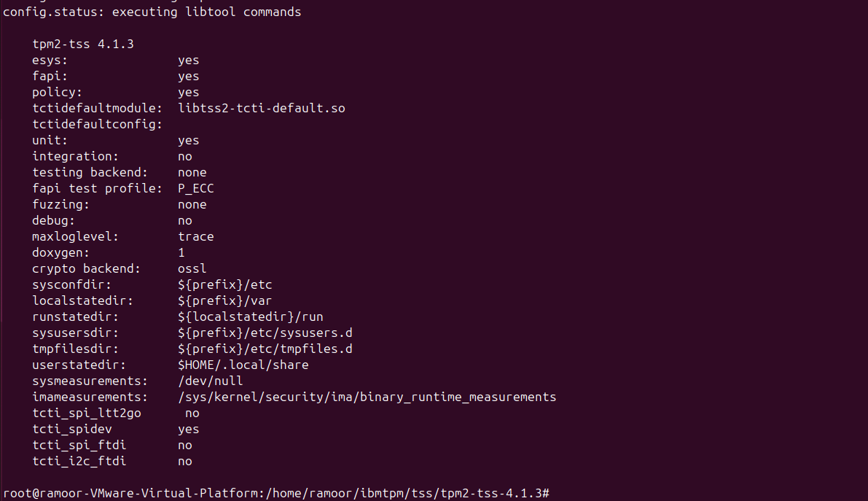Click the '$HOME/.local/share' userstatedir value

coord(243,365)
